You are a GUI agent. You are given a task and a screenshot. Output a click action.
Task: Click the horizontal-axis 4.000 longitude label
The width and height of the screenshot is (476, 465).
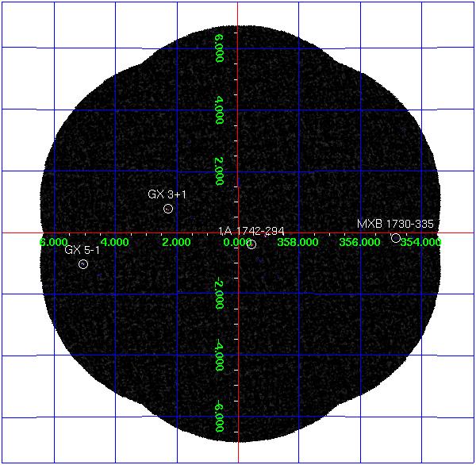[114, 242]
